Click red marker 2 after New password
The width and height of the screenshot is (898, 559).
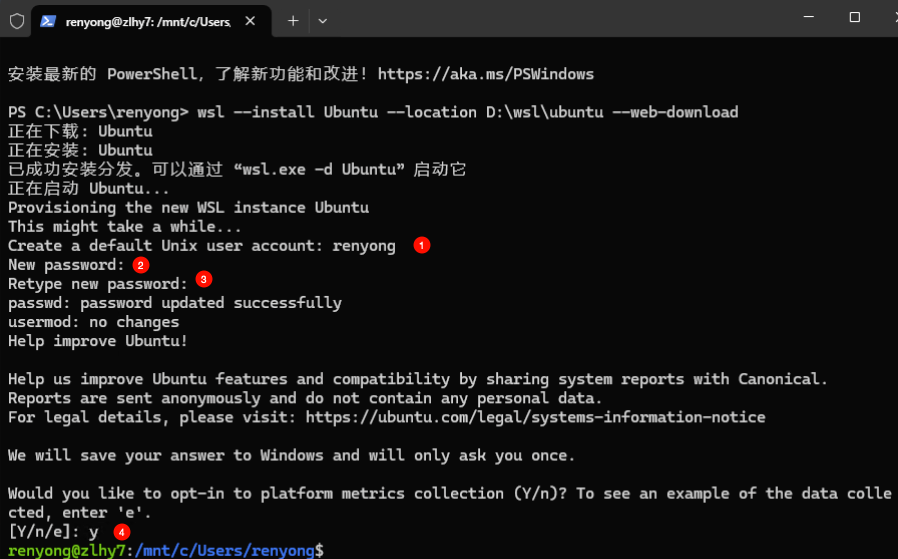(140, 265)
